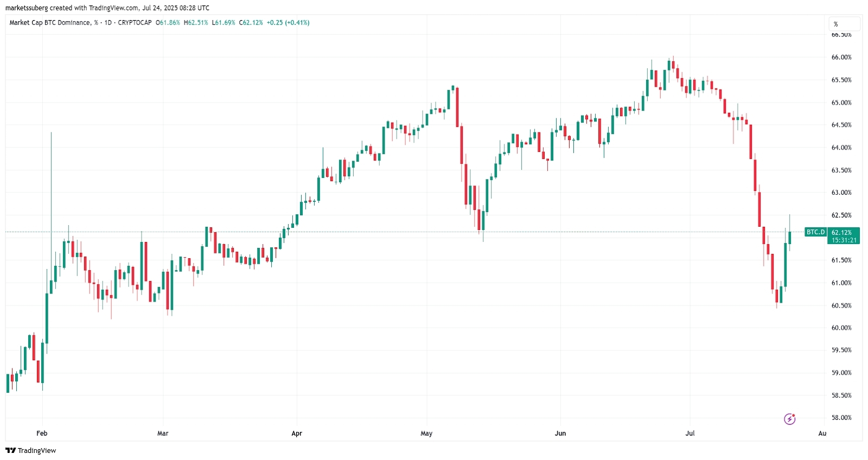Click the low value L61.69%
Viewport: 868px width, 460px height.
point(224,23)
